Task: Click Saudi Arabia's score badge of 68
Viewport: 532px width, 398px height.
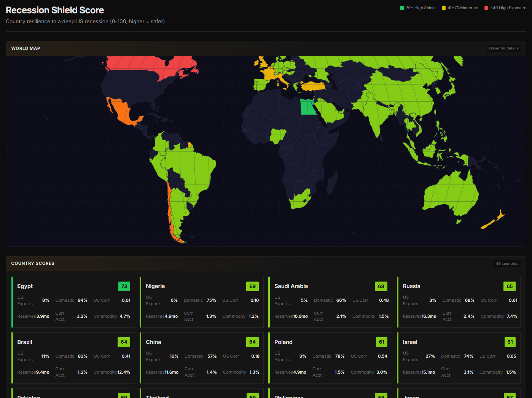Action: (x=381, y=286)
